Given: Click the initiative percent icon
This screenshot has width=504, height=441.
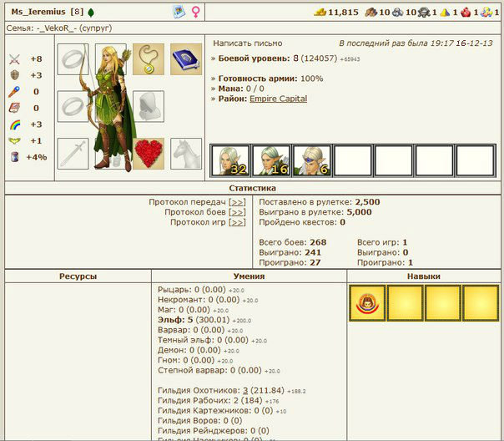Looking at the screenshot, I should point(14,157).
